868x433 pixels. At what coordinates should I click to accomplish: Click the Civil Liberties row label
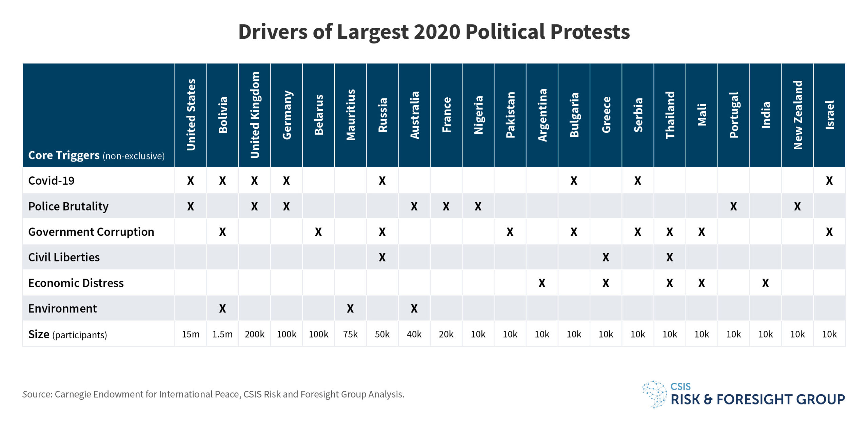64,257
